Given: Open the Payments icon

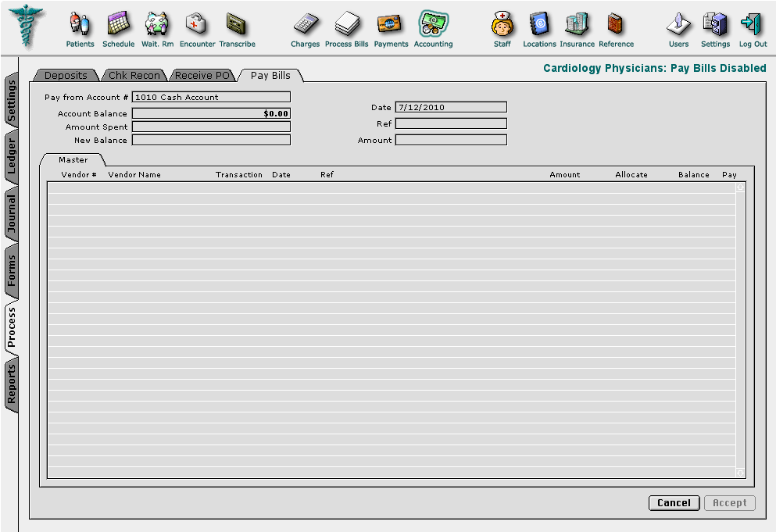Looking at the screenshot, I should coord(391,23).
